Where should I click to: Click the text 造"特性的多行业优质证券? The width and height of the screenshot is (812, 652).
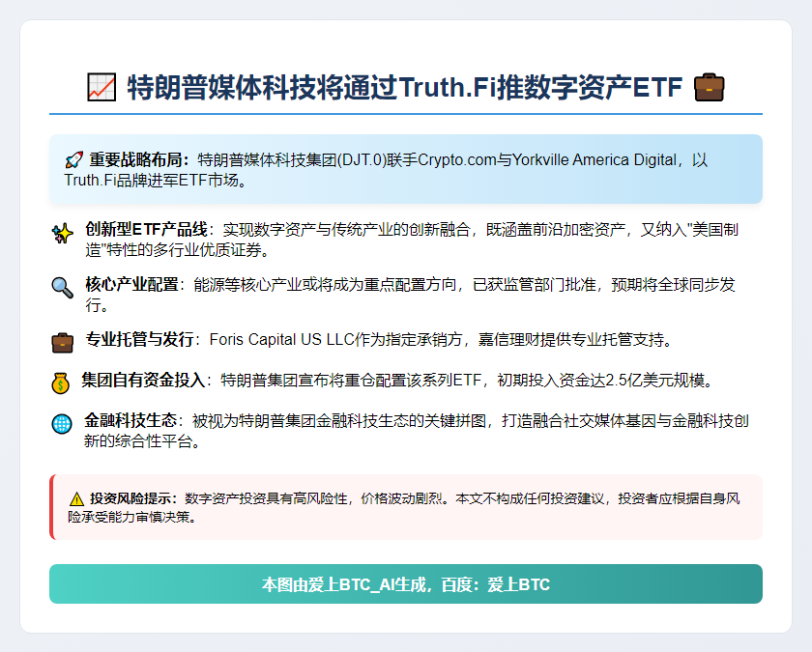click(174, 250)
